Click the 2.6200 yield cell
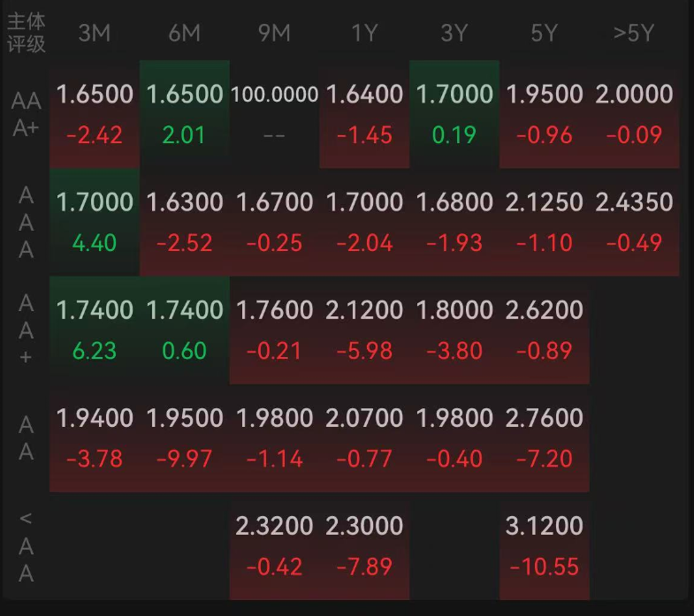This screenshot has height=616, width=694. point(544,310)
